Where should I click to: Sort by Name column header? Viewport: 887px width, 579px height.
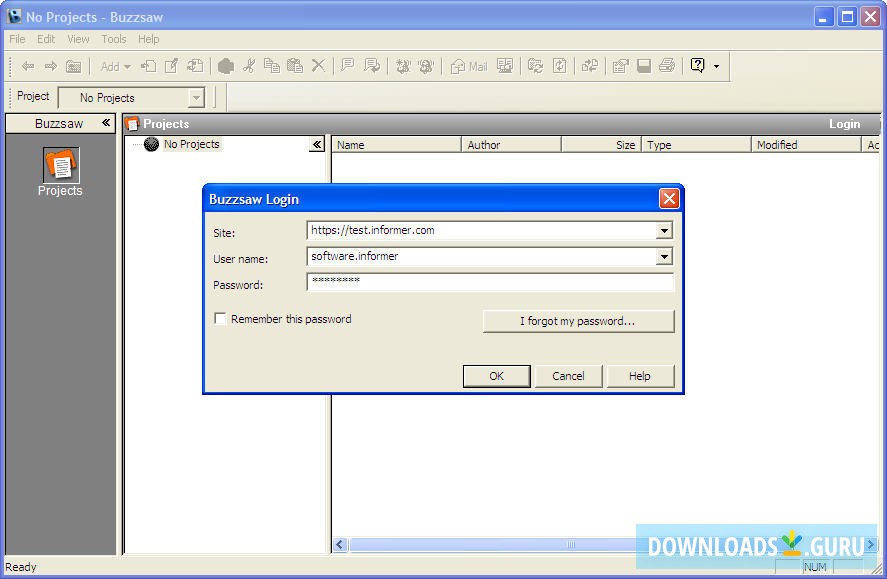click(396, 145)
